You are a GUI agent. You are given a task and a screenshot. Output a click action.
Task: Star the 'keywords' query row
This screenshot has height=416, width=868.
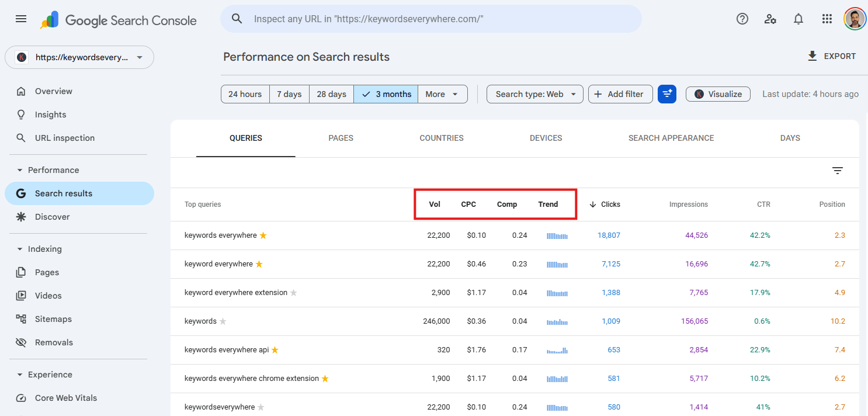coord(223,321)
